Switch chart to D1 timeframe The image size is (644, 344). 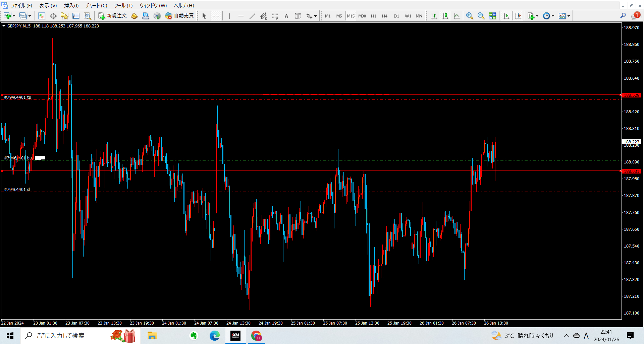click(396, 16)
